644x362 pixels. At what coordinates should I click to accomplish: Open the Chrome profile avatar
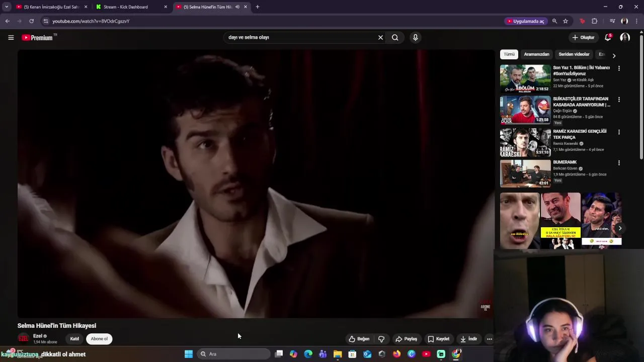tap(624, 21)
